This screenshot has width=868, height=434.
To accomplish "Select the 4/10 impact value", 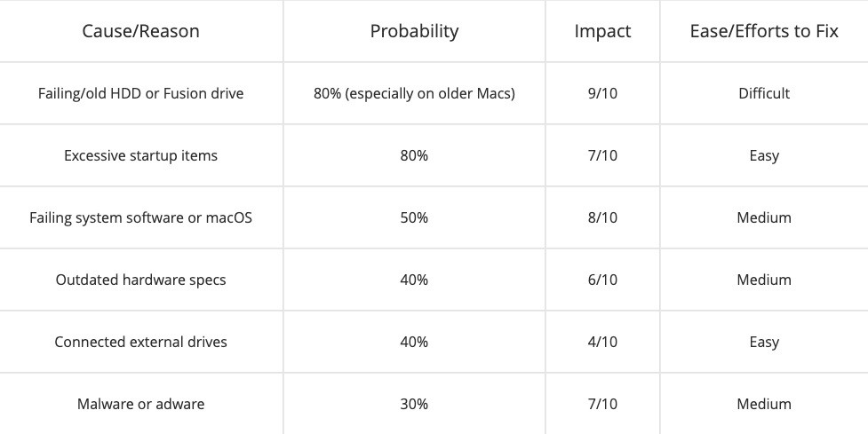I will (x=602, y=342).
